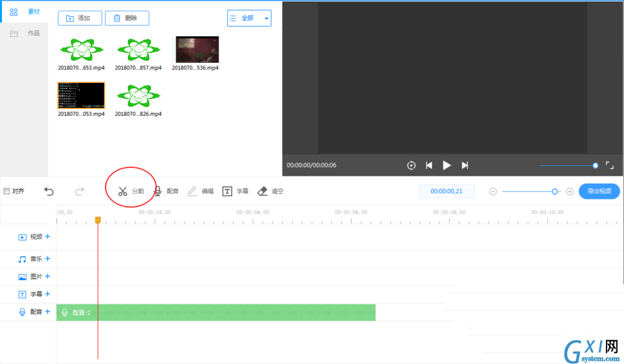Switch to the 作品 works tab
Screen dimensions: 624x364
25,34
